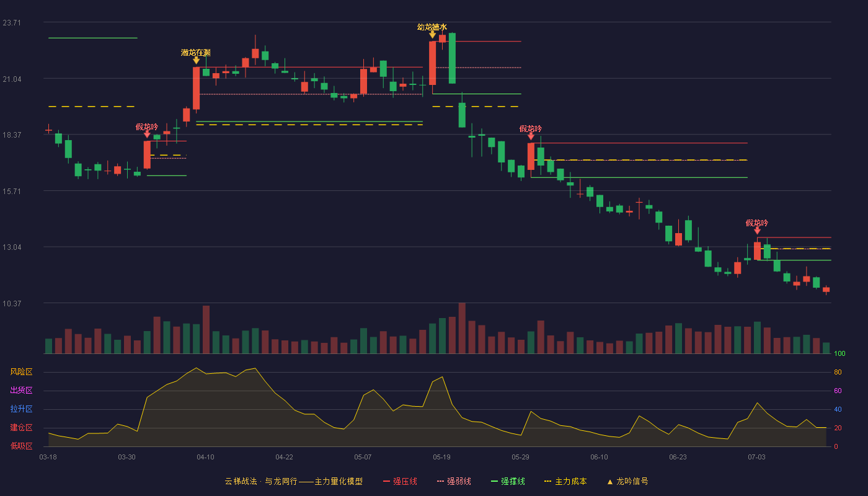The height and width of the screenshot is (496, 868).
Task: Toggle the 主力成本 series visibility
Action: (x=565, y=481)
